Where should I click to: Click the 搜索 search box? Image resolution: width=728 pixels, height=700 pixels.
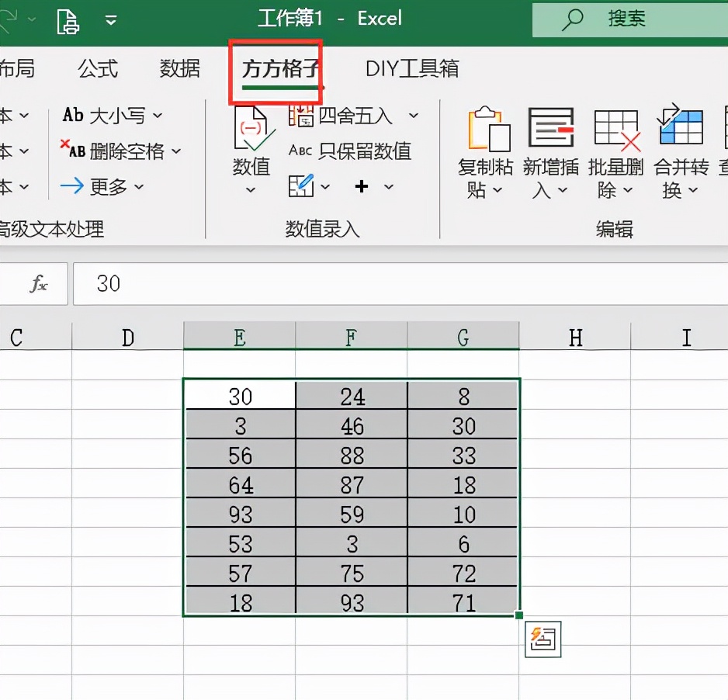629,19
